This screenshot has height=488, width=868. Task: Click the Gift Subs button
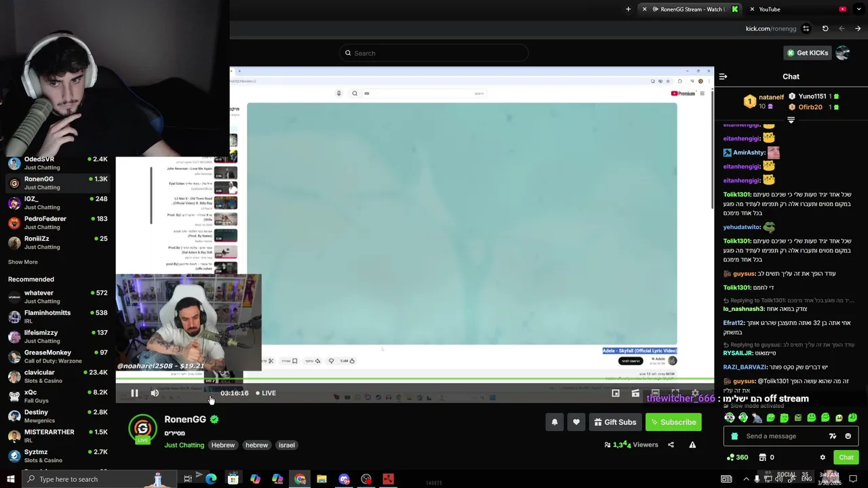tap(615, 422)
